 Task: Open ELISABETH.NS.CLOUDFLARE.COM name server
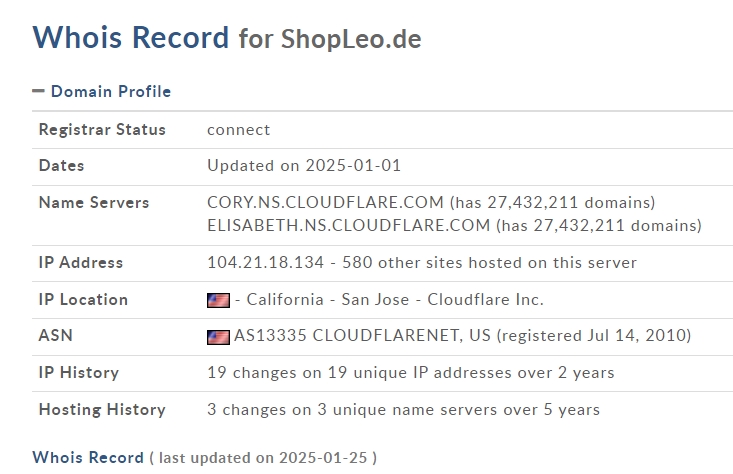(x=349, y=225)
